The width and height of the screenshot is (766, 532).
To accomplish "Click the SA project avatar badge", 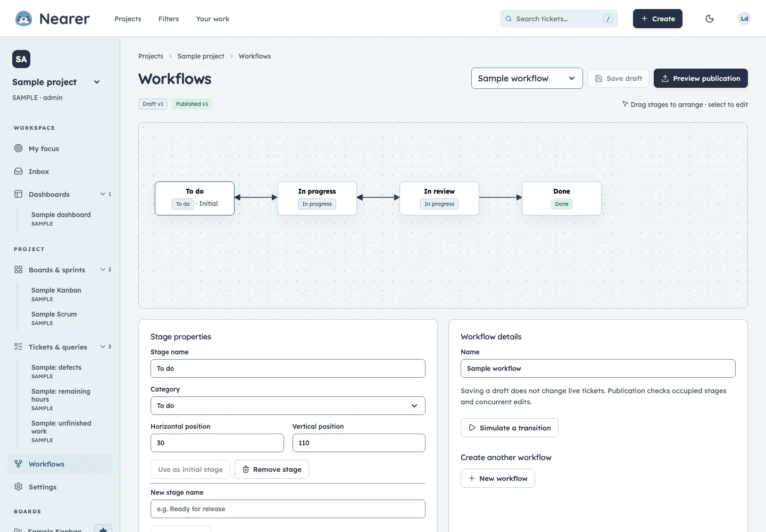I will pyautogui.click(x=21, y=59).
